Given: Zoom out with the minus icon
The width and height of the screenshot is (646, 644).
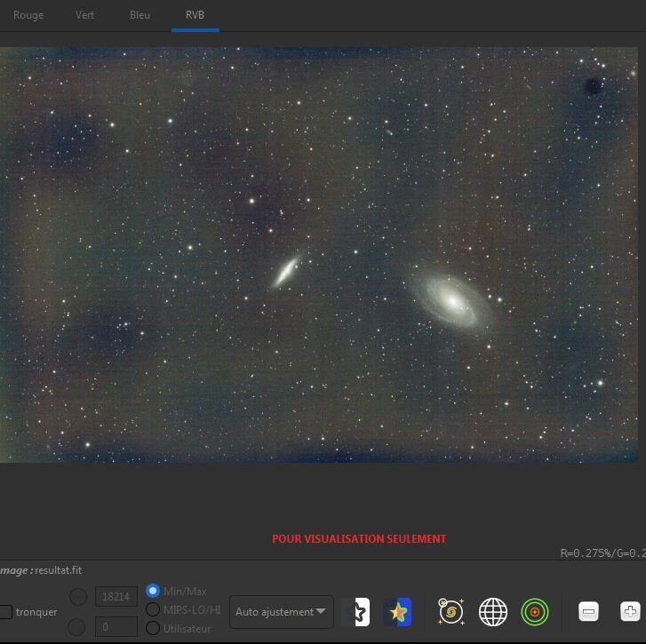Looking at the screenshot, I should (x=588, y=611).
